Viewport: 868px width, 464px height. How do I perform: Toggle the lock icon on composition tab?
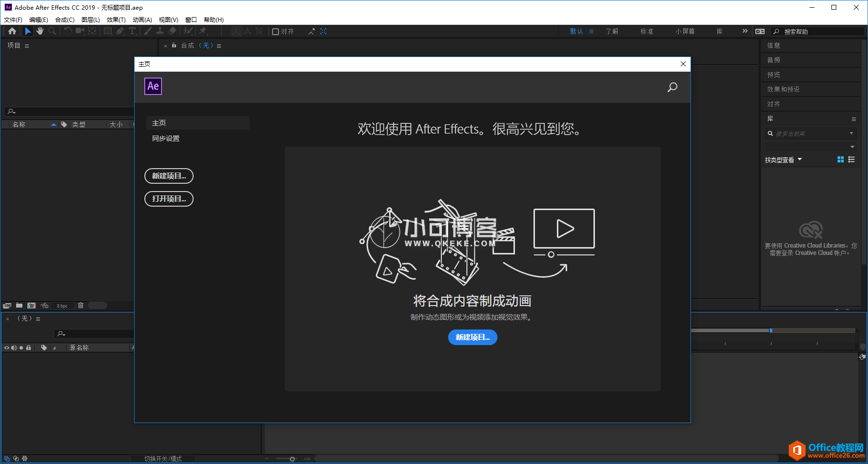174,45
